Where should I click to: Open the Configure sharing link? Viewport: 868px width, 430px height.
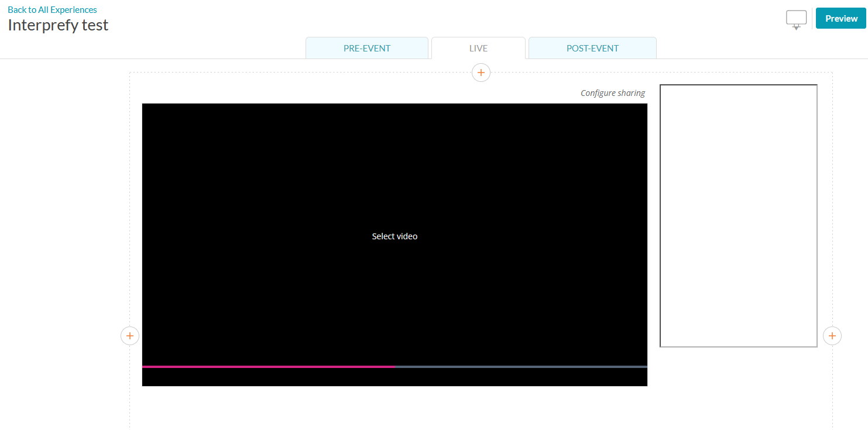coord(612,93)
